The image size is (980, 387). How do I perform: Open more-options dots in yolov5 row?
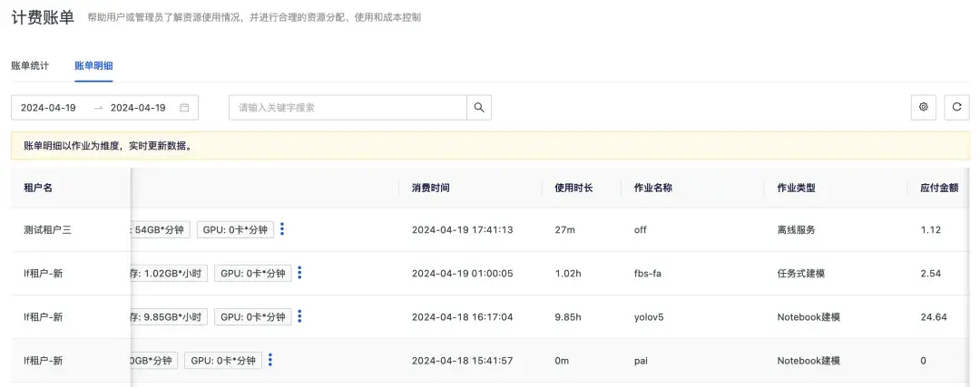pyautogui.click(x=299, y=316)
